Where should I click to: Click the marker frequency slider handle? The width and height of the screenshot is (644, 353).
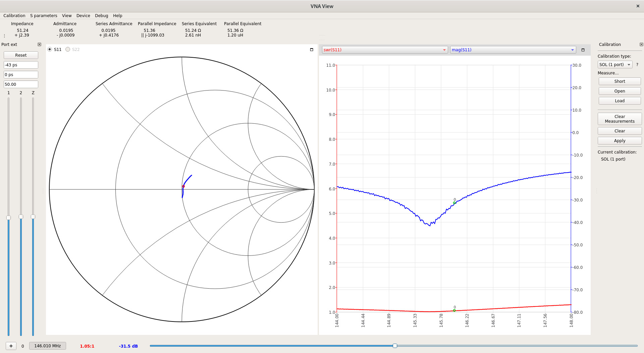point(395,346)
